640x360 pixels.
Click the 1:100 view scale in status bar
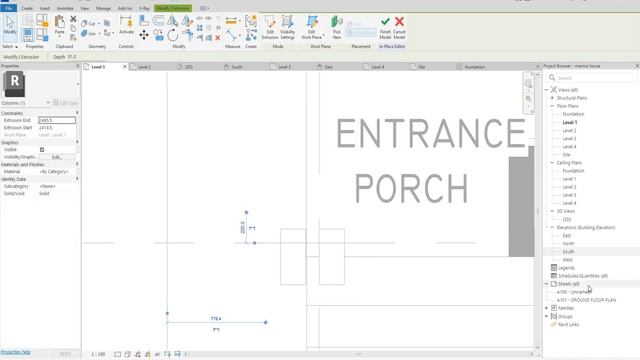click(98, 354)
